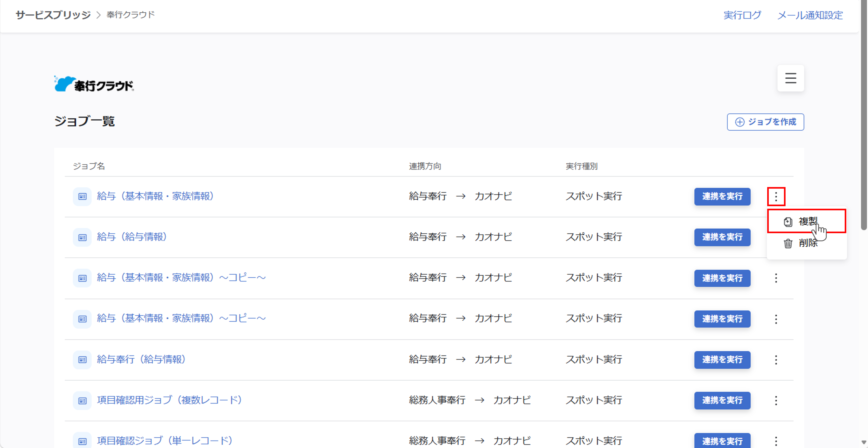Open 実行ログ link

tap(742, 15)
